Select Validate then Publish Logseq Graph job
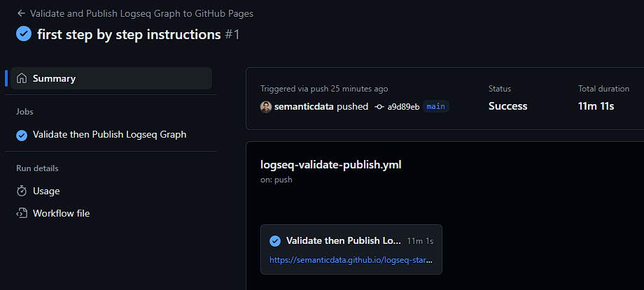Screen dimensions: 644x290 click(x=109, y=135)
